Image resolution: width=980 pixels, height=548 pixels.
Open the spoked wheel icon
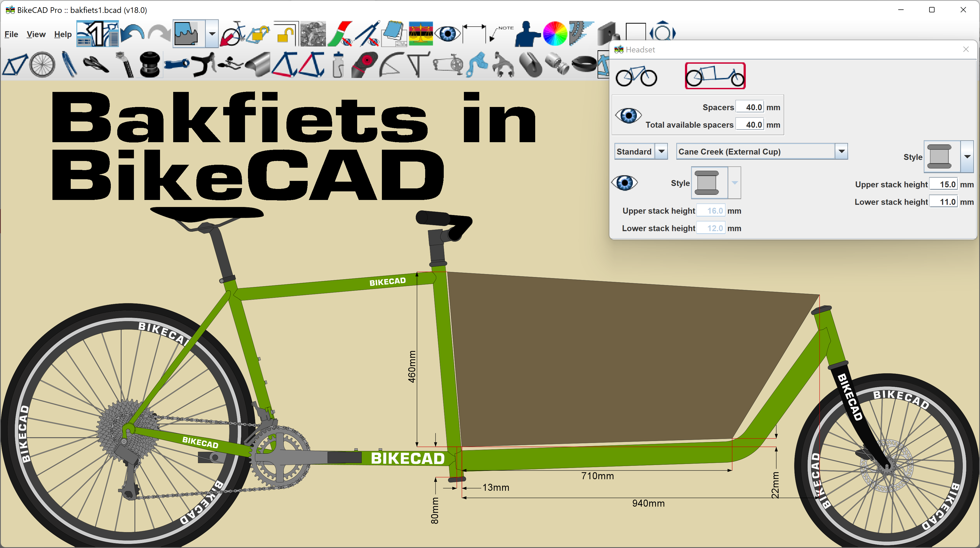click(42, 65)
